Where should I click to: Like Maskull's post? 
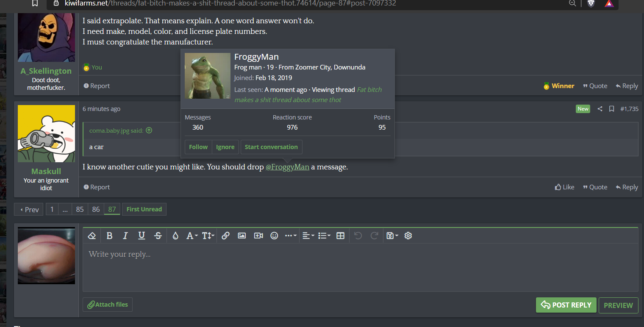(x=564, y=187)
